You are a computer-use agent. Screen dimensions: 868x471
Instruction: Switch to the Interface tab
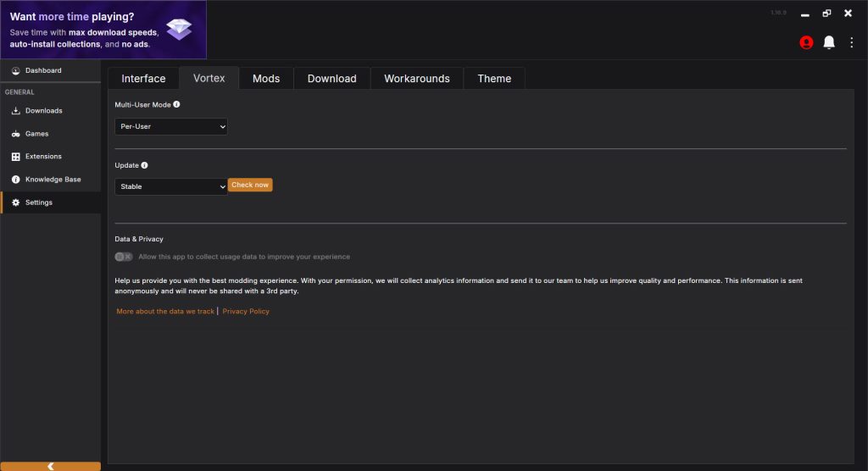[143, 79]
